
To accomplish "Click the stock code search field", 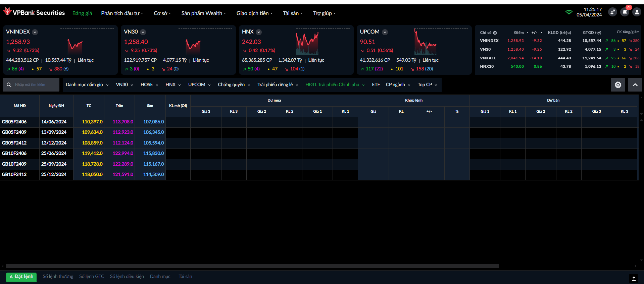I will 35,85.
